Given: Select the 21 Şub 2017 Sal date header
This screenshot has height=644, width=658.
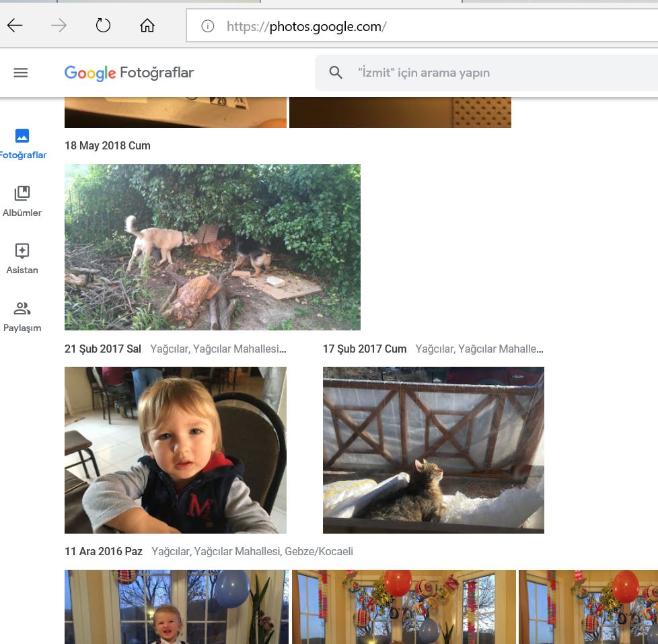Looking at the screenshot, I should click(x=103, y=349).
